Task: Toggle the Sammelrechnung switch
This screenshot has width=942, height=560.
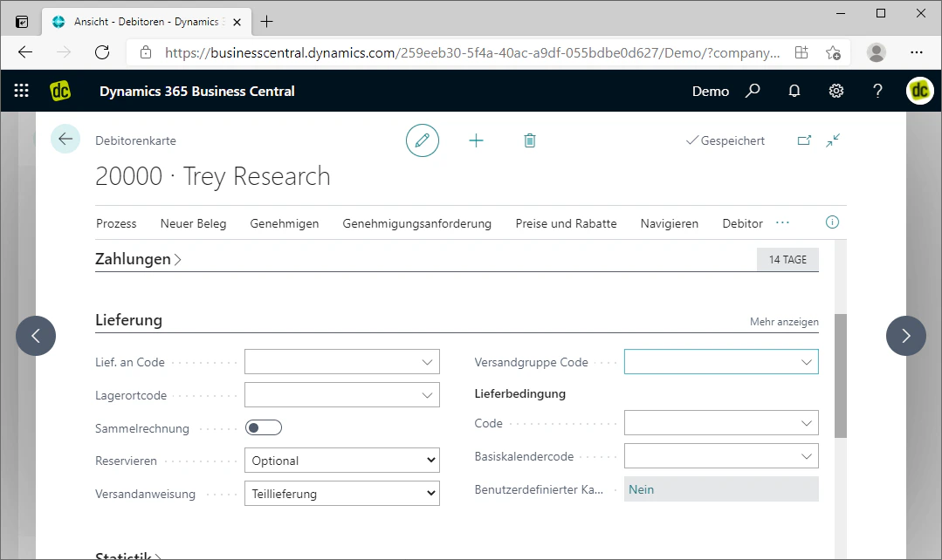Action: 263,427
